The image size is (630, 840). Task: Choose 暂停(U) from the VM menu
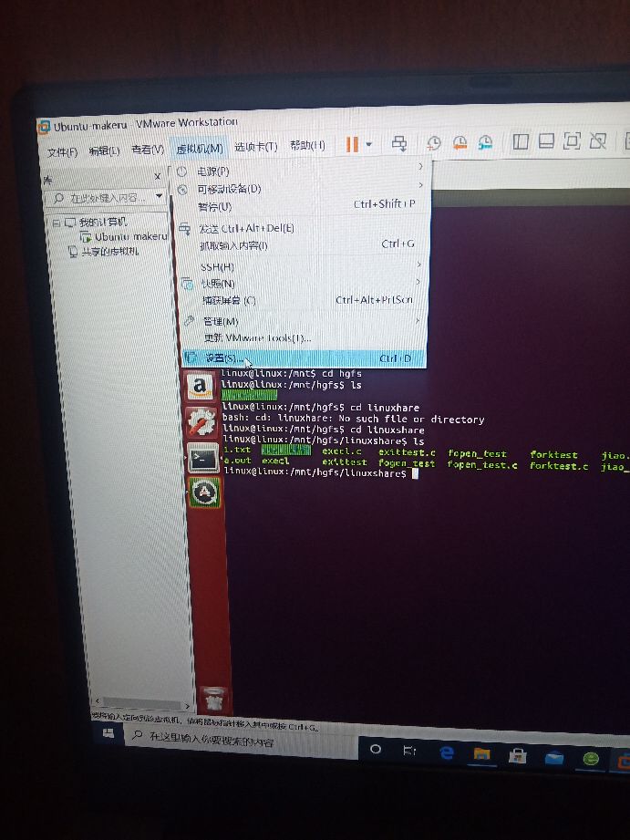pos(302,206)
